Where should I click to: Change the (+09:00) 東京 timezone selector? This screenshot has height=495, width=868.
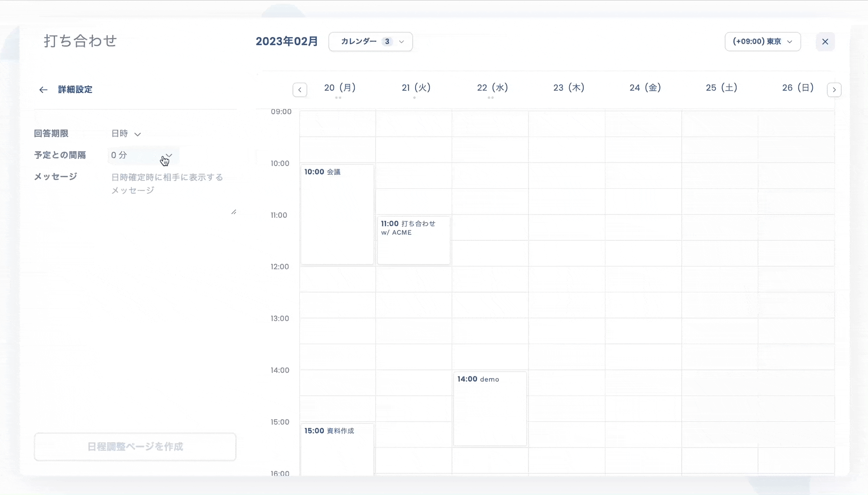click(x=763, y=42)
